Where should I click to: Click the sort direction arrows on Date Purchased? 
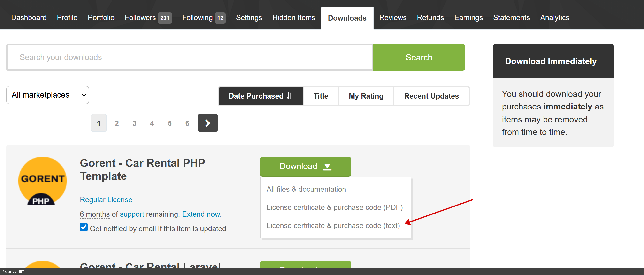(289, 96)
